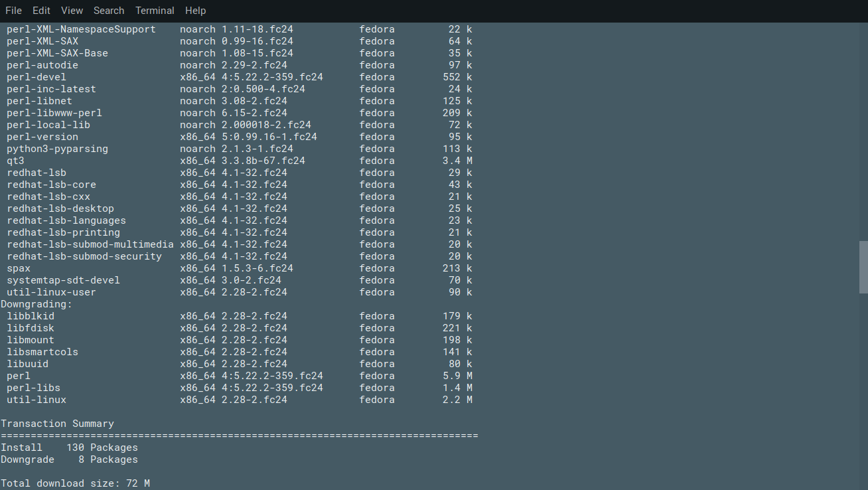The image size is (868, 490).
Task: Click the qt3 package name
Action: (x=15, y=161)
